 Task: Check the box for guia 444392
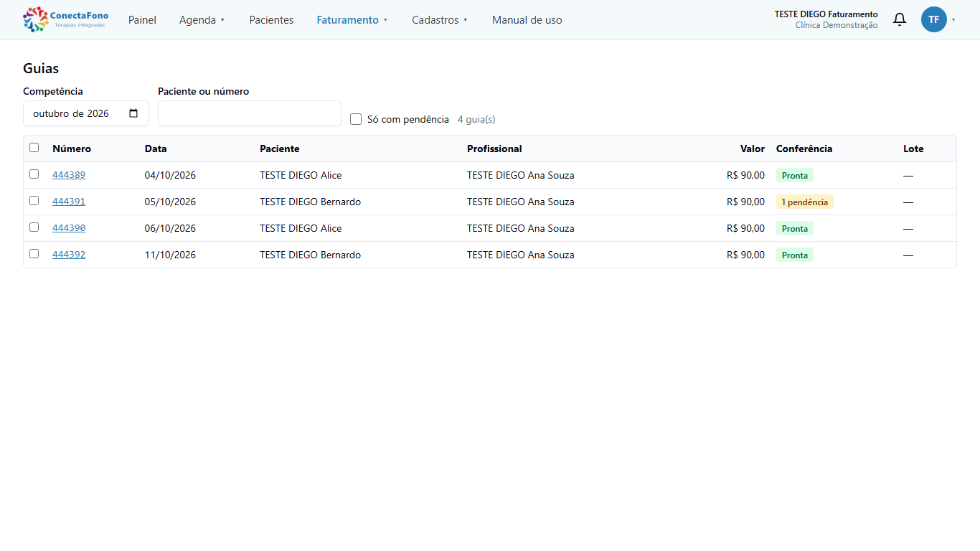34,254
